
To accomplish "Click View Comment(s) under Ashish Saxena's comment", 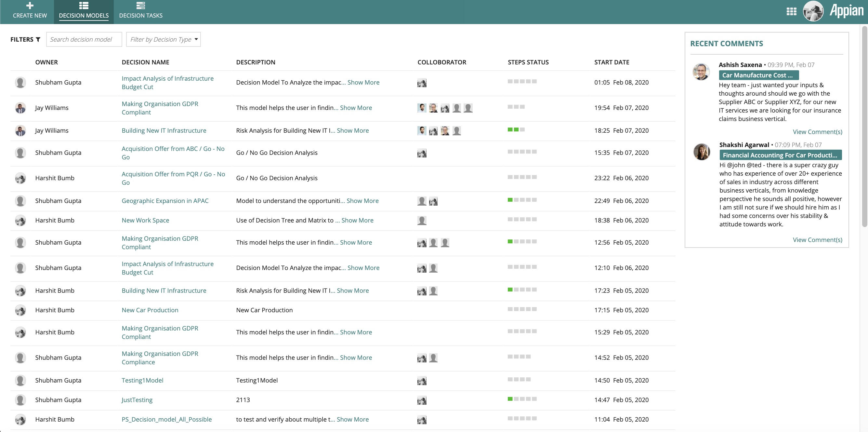I will click(x=817, y=132).
